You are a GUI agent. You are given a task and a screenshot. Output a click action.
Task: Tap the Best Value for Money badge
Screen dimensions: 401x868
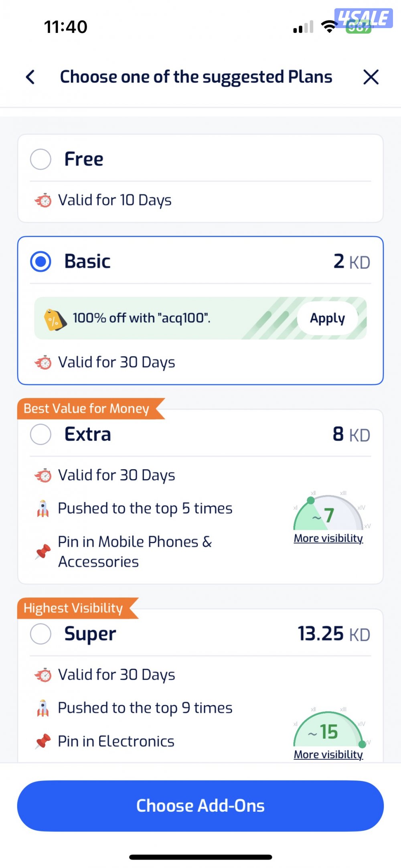pyautogui.click(x=87, y=409)
